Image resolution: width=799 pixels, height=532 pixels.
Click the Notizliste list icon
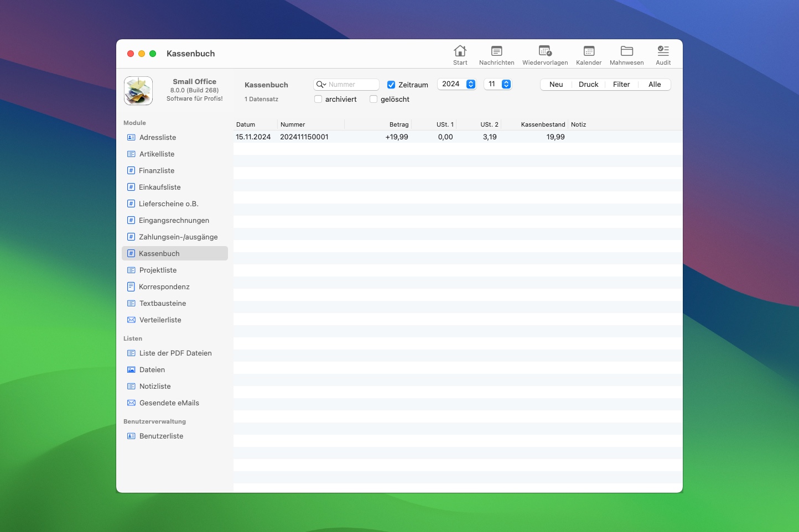131,386
